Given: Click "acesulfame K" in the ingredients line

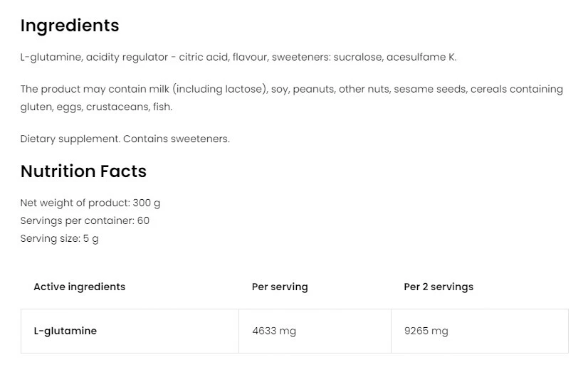Looking at the screenshot, I should click(x=421, y=57).
